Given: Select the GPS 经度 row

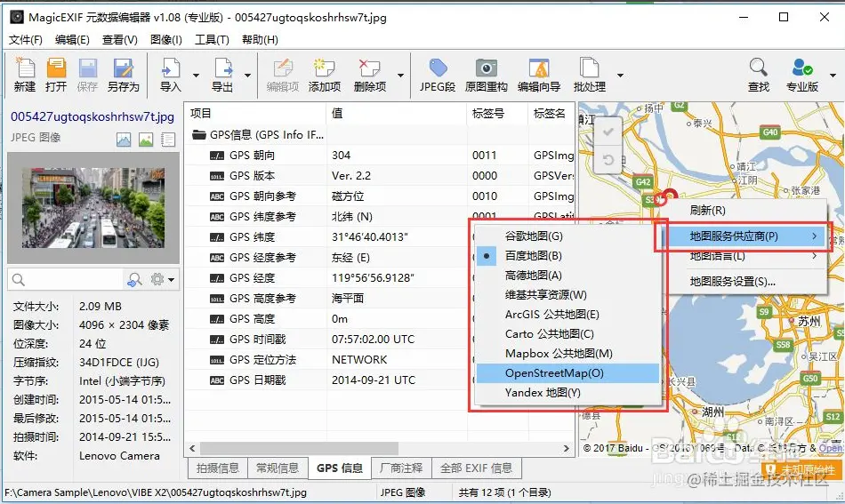Looking at the screenshot, I should tap(380, 278).
